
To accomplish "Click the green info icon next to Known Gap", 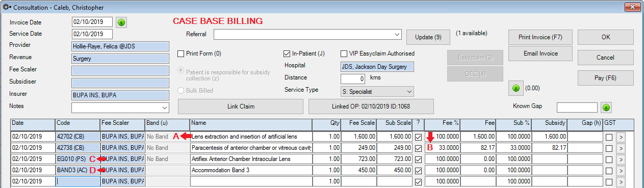I will point(605,108).
